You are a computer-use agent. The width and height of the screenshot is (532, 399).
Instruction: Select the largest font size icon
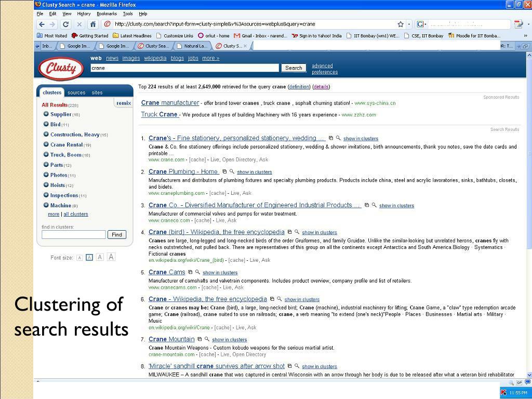point(111,257)
